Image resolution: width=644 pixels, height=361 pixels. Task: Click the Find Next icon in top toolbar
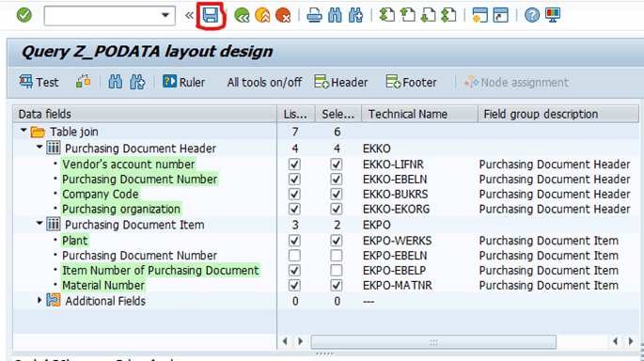tap(355, 16)
